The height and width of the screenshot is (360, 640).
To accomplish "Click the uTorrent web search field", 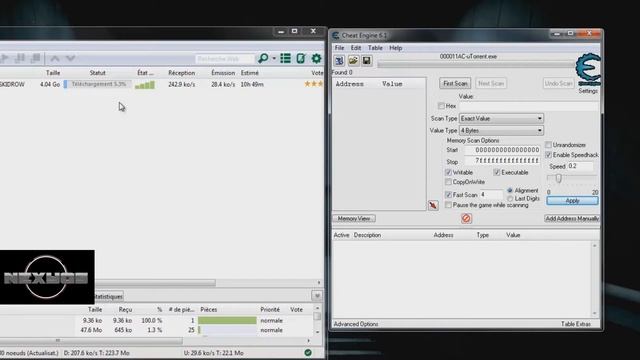I will (224, 59).
